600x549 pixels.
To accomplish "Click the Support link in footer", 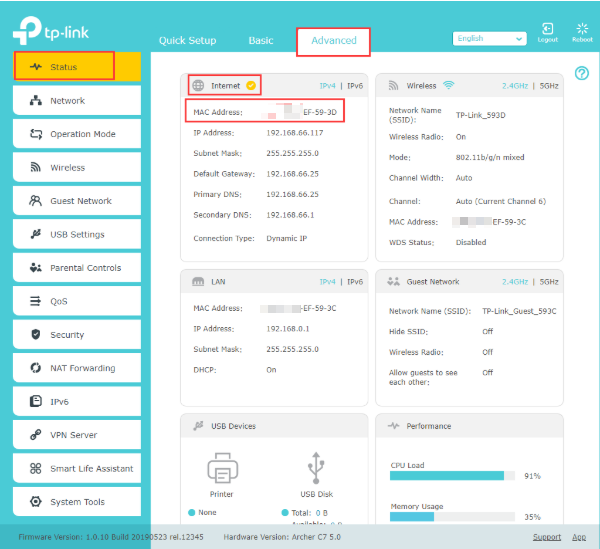I will point(547,537).
